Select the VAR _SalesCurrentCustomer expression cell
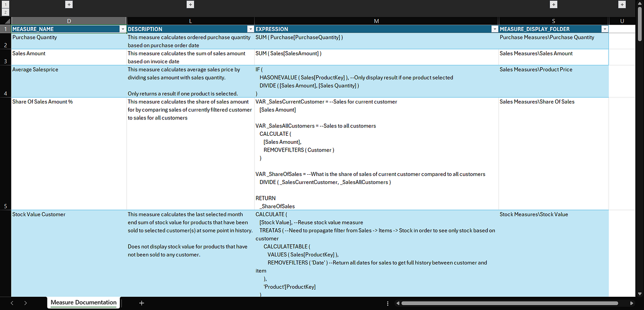 click(377, 154)
